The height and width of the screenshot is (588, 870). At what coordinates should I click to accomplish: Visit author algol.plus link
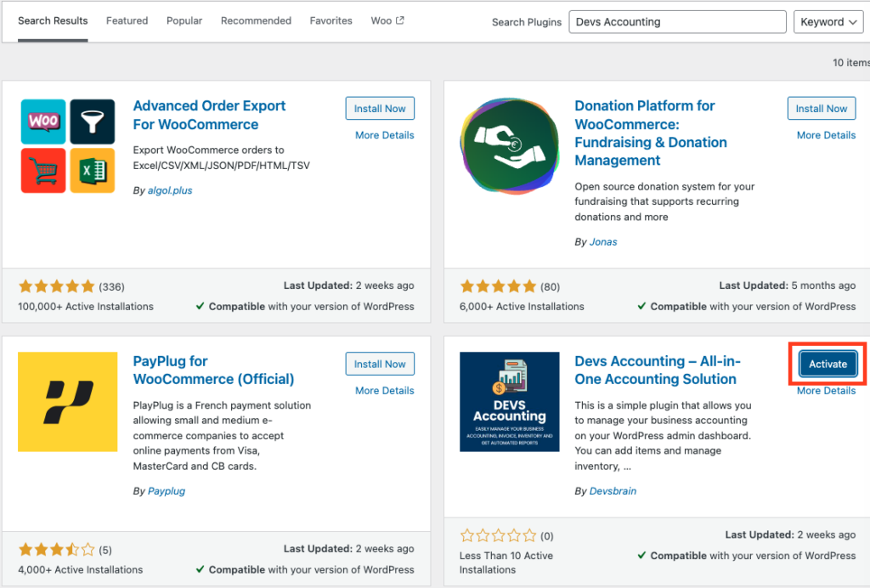170,190
